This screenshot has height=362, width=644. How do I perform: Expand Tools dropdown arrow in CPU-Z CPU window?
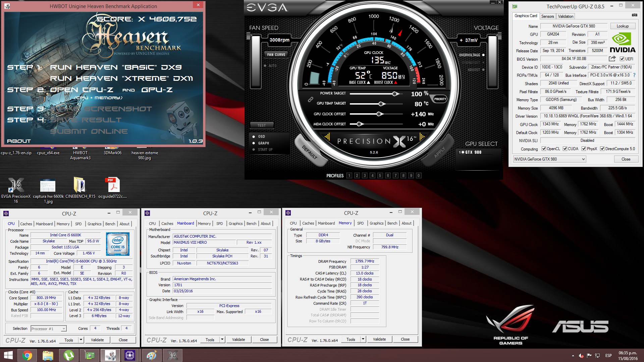point(81,340)
